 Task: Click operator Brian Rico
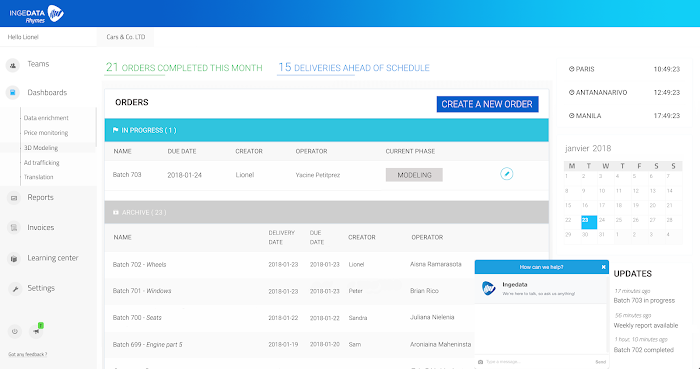(424, 291)
